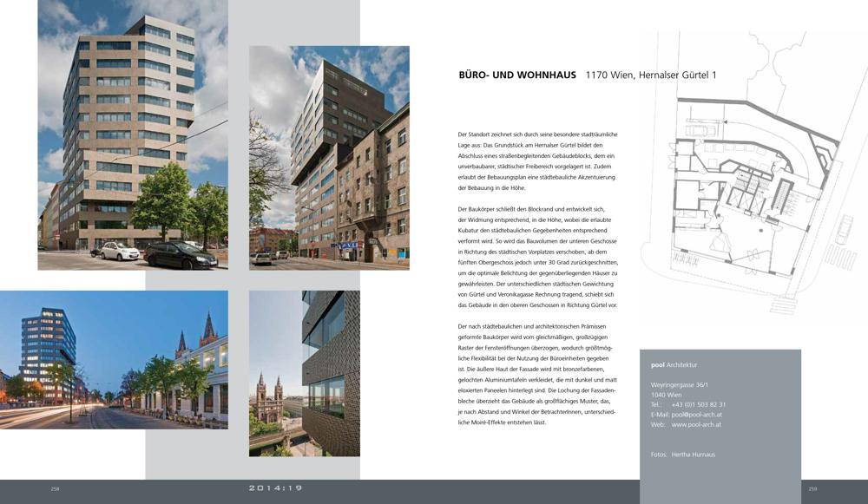Screen dimensions: 868x504
Task: Click page number 259 in footer
Action: click(812, 489)
